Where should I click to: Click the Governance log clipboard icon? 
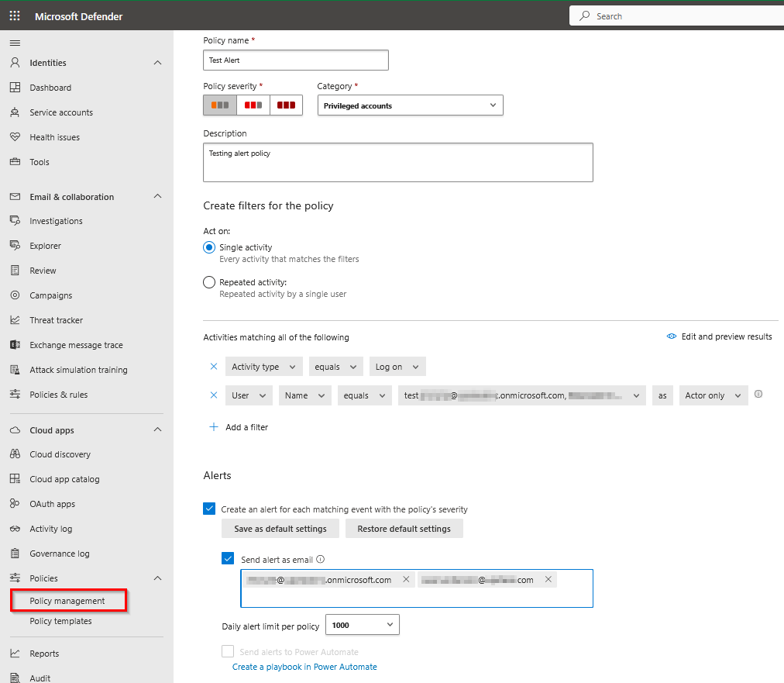pyautogui.click(x=15, y=554)
